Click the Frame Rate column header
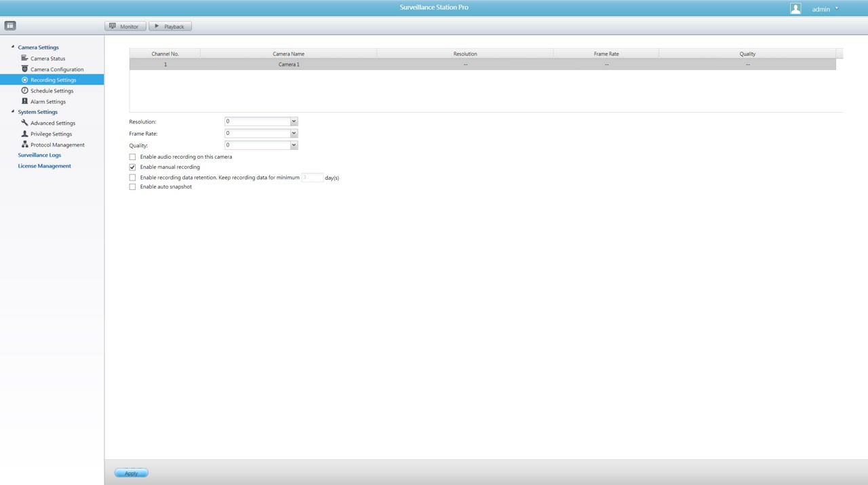The image size is (868, 485). point(606,54)
